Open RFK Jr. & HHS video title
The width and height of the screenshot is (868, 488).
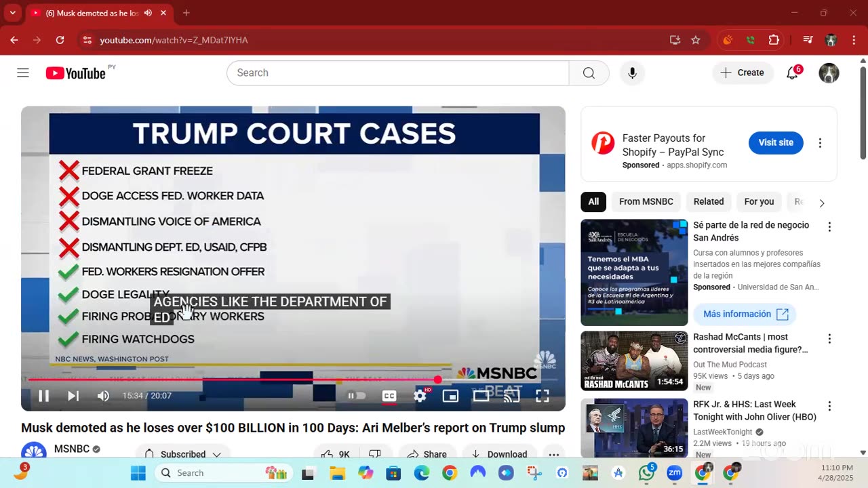point(755,411)
